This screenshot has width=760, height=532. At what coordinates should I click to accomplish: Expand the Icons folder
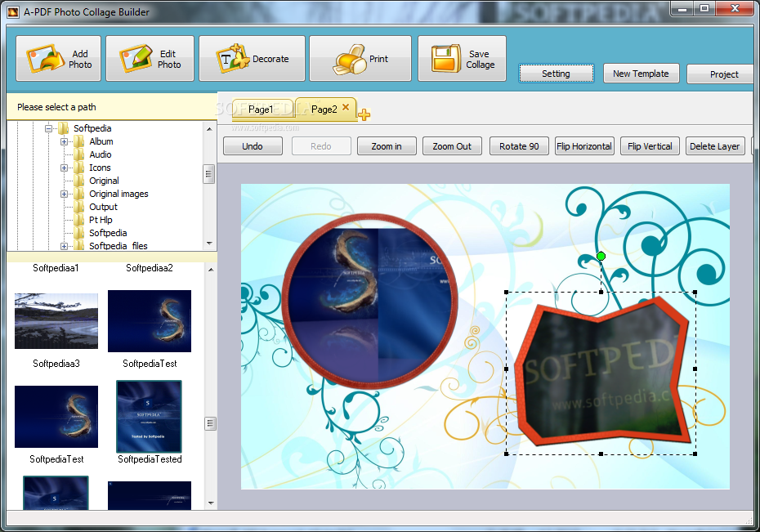pos(64,168)
